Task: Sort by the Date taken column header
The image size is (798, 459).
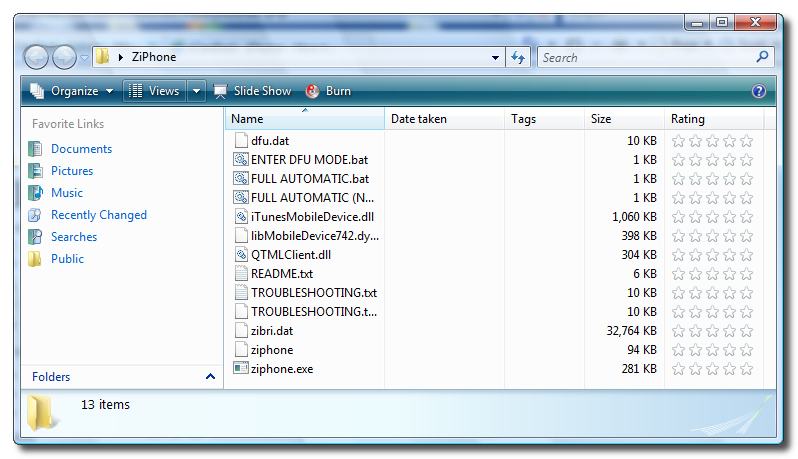Action: click(444, 119)
